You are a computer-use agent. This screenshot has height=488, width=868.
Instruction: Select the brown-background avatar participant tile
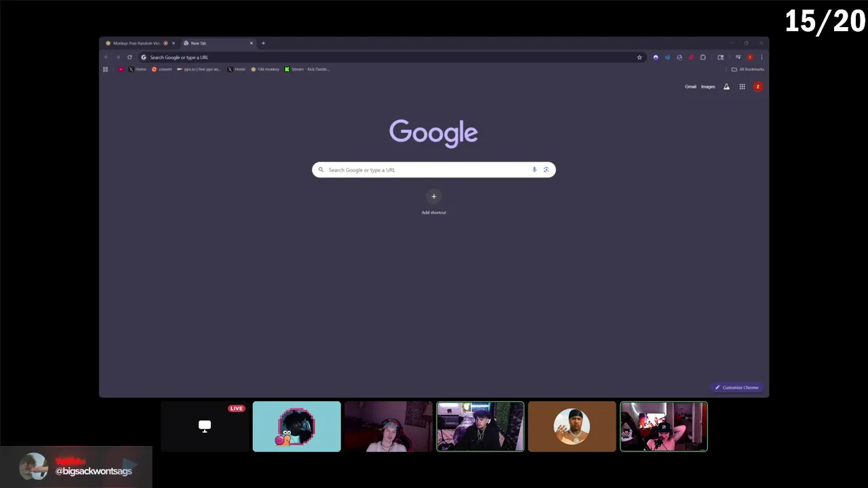click(572, 426)
